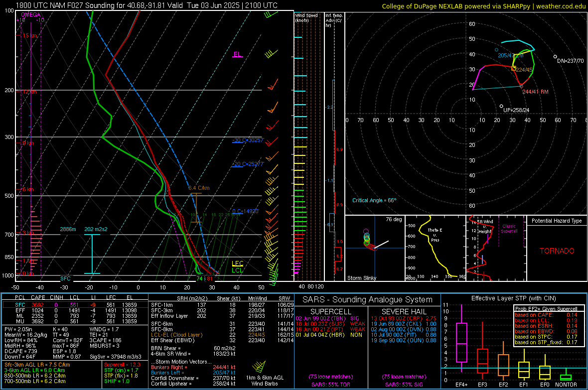Click the Bunkers Right = 244/41 kt entry
This screenshot has width=588, height=390.
point(193,367)
